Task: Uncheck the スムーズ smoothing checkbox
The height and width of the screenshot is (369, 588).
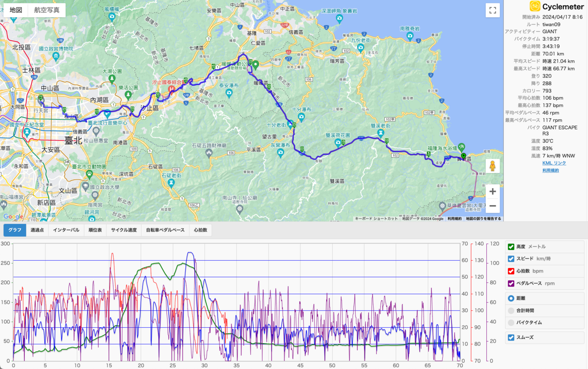Action: click(511, 337)
